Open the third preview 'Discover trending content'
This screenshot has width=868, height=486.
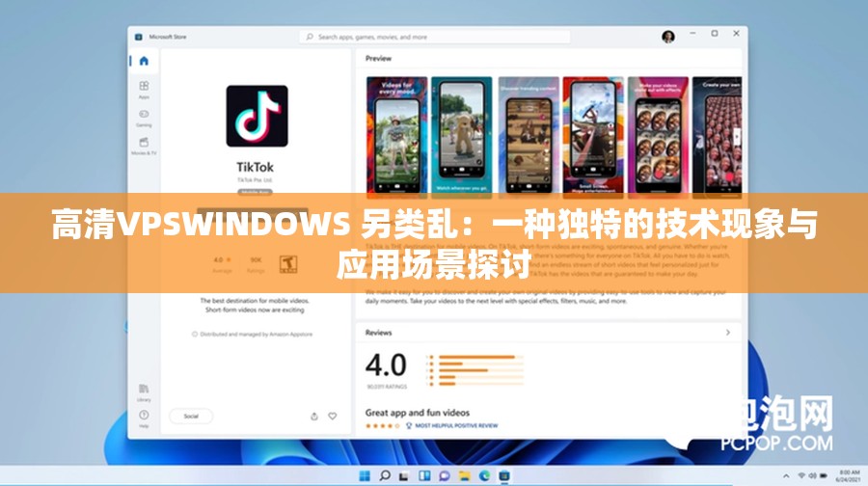529,137
